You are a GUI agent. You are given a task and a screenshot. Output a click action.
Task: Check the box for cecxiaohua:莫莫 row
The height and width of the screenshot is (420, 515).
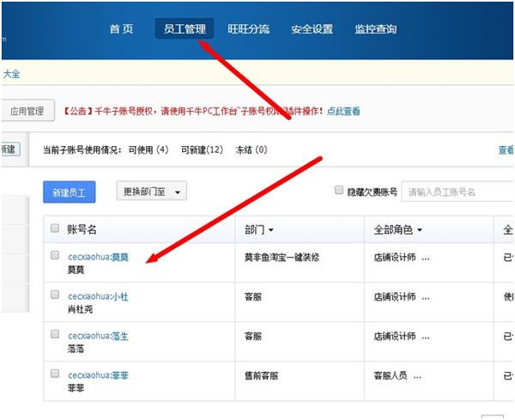point(55,255)
